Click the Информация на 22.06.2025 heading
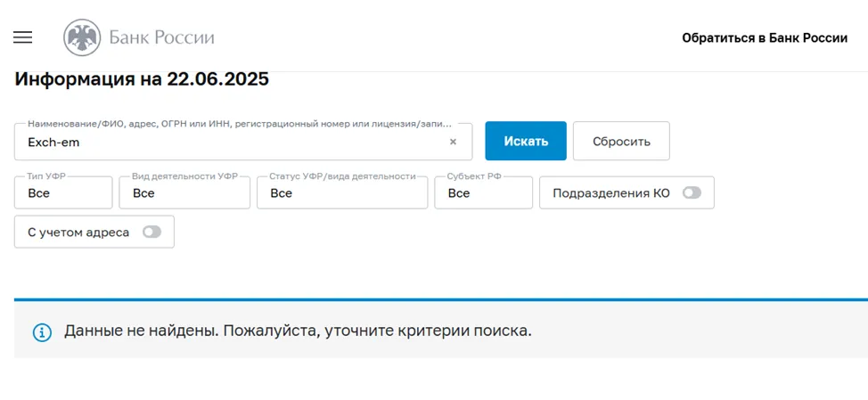868x400 pixels. (142, 79)
